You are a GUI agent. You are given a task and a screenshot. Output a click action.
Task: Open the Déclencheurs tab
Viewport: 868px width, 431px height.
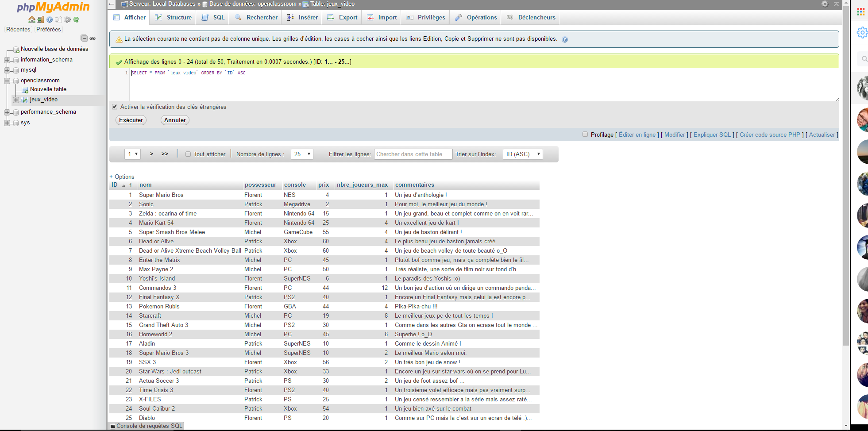(531, 17)
